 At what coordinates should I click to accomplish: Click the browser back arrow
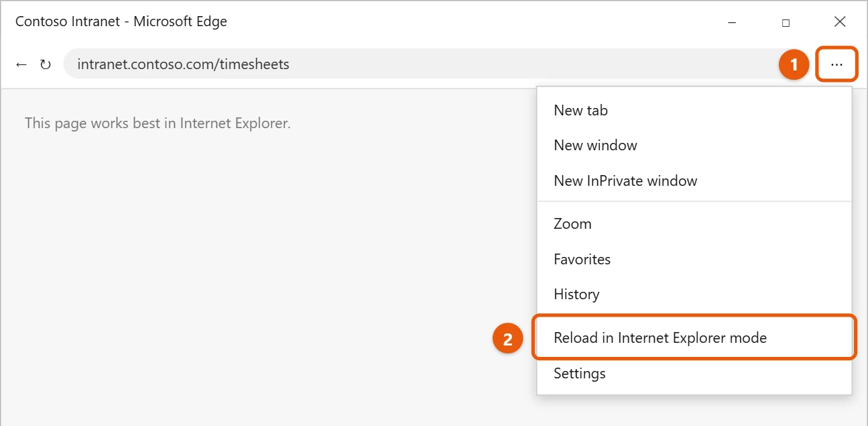21,64
